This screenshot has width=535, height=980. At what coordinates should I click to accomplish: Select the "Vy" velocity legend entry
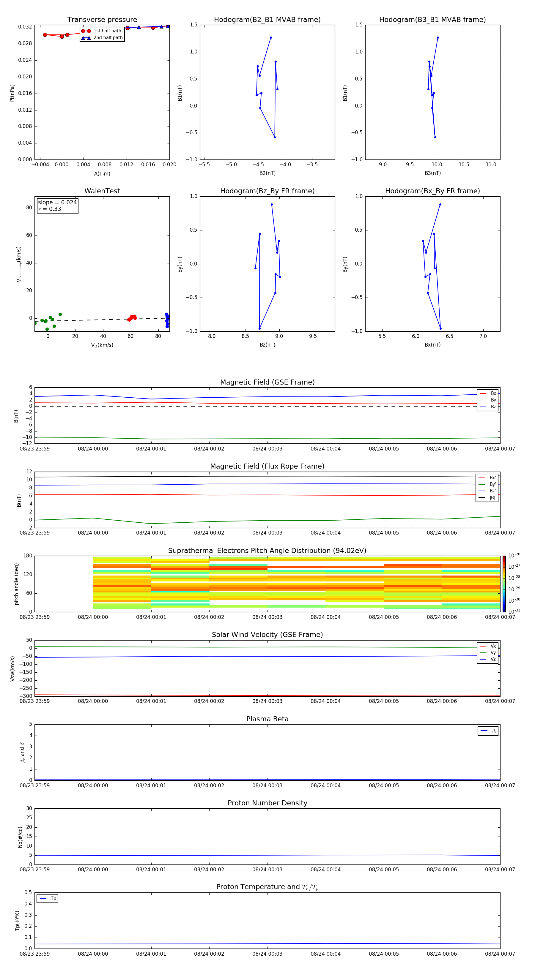click(x=488, y=652)
